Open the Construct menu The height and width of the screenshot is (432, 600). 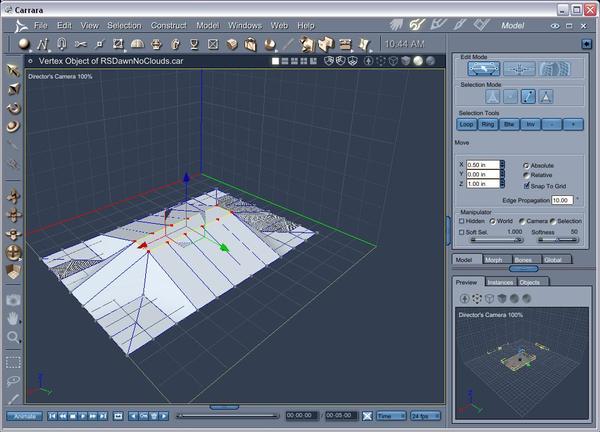tap(168, 26)
